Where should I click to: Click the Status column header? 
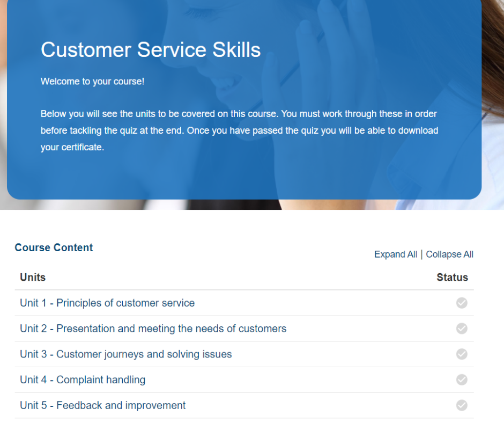pos(452,277)
